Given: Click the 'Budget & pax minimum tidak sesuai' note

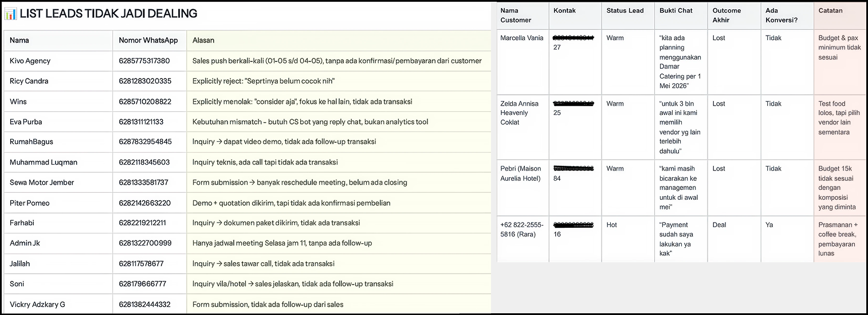Looking at the screenshot, I should click(x=840, y=62).
